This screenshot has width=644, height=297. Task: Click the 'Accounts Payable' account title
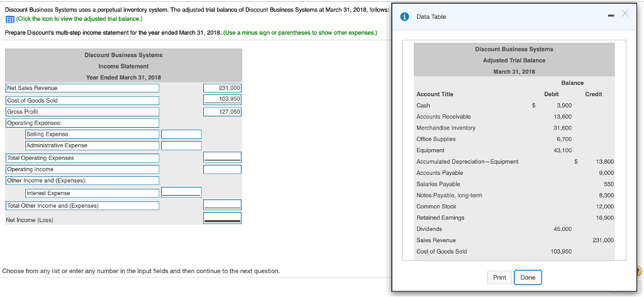coord(440,173)
